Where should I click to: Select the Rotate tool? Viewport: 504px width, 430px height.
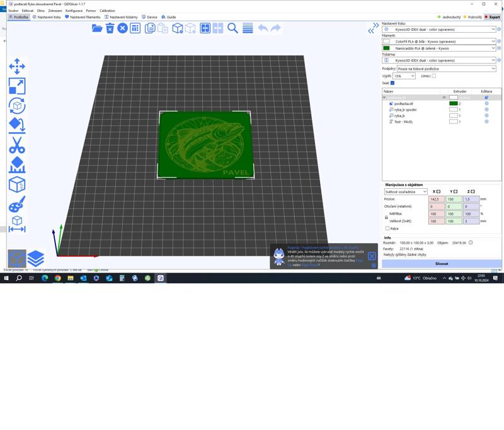pos(17,106)
